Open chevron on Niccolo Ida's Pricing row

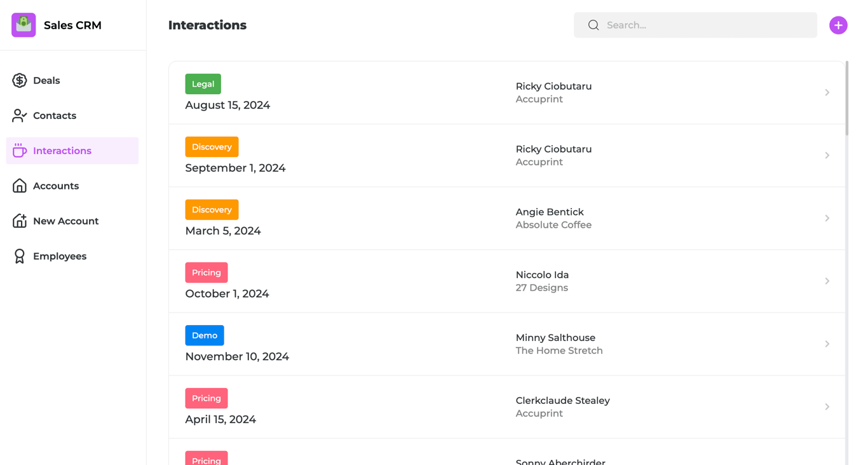pos(827,281)
